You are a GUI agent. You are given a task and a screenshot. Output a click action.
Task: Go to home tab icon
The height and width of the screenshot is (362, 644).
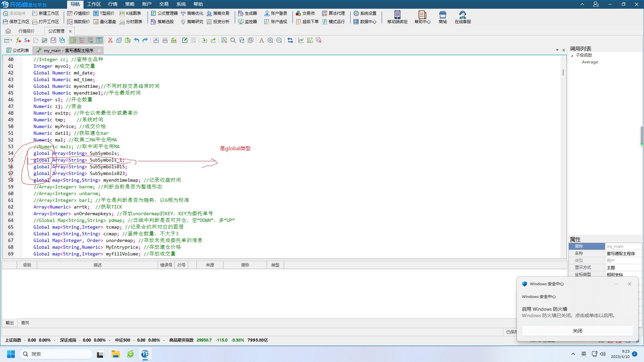[x=8, y=31]
